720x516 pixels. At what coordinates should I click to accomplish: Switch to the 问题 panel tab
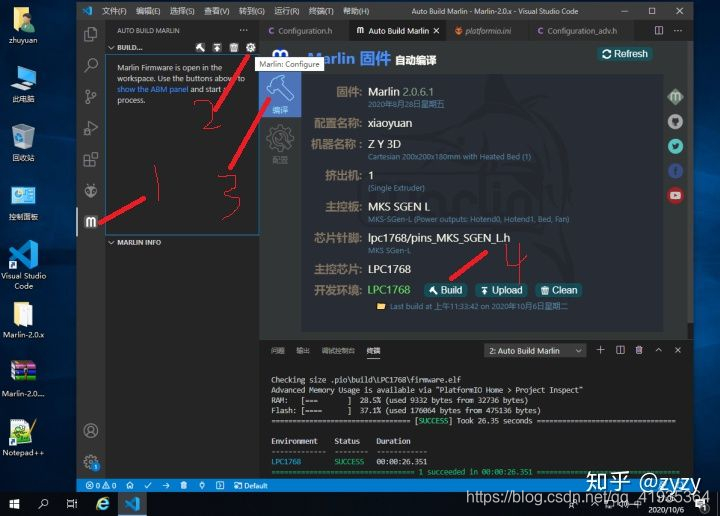(x=277, y=351)
